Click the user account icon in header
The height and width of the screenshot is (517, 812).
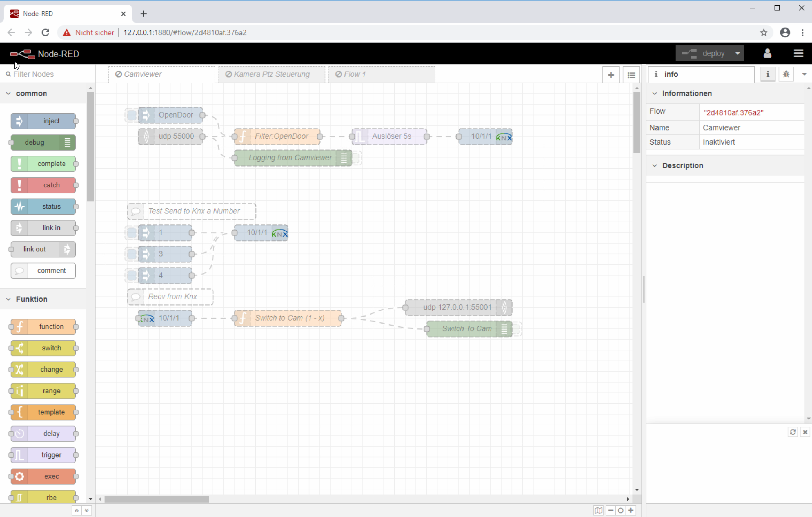[767, 53]
